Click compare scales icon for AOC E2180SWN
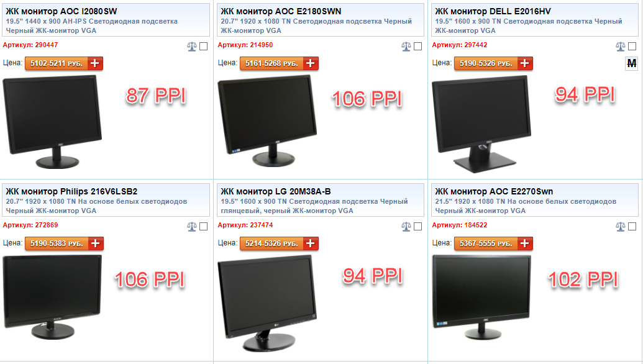This screenshot has width=643, height=364. pyautogui.click(x=406, y=47)
